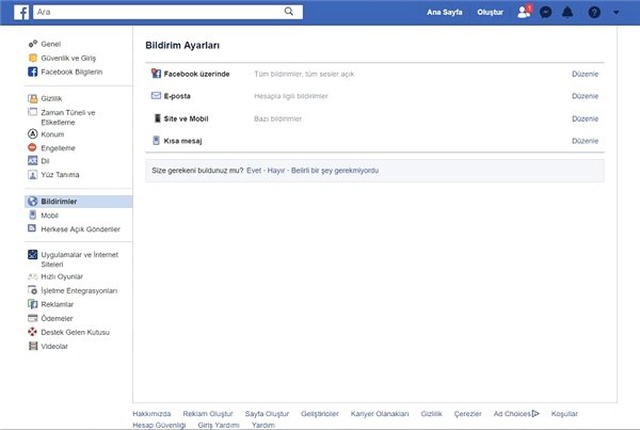Screen dimensions: 640x430
Task: Select Belirli bir şey gerekmiyordu
Action: [x=335, y=171]
